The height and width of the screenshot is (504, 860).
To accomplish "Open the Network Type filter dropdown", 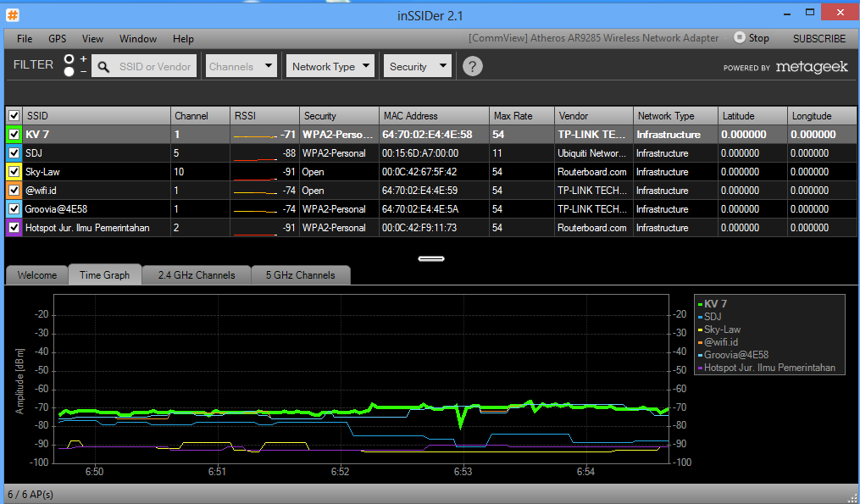I will click(x=330, y=66).
